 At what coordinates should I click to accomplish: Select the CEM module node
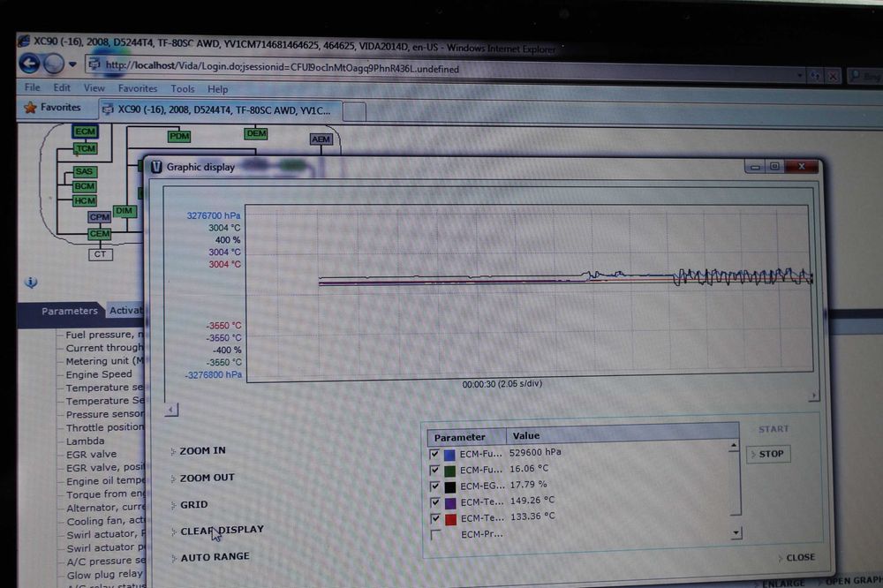point(99,234)
